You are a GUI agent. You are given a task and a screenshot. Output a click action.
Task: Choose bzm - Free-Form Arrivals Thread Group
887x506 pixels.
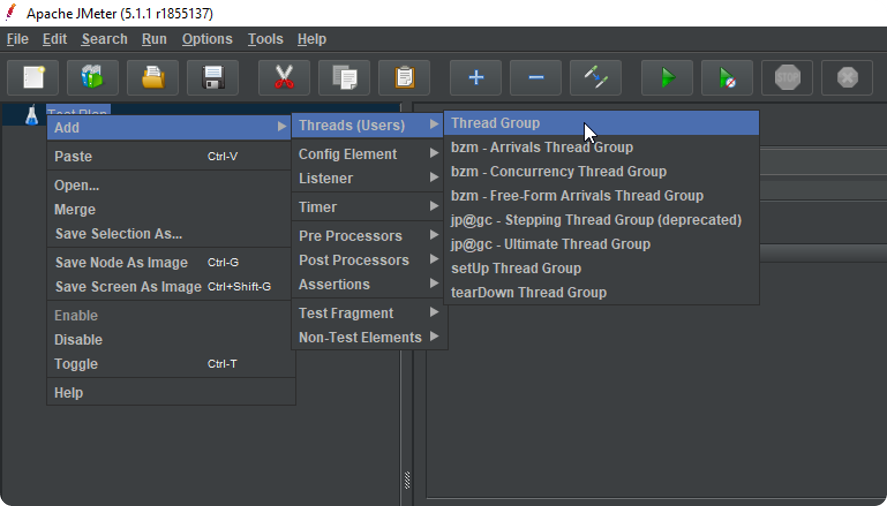[x=601, y=196]
